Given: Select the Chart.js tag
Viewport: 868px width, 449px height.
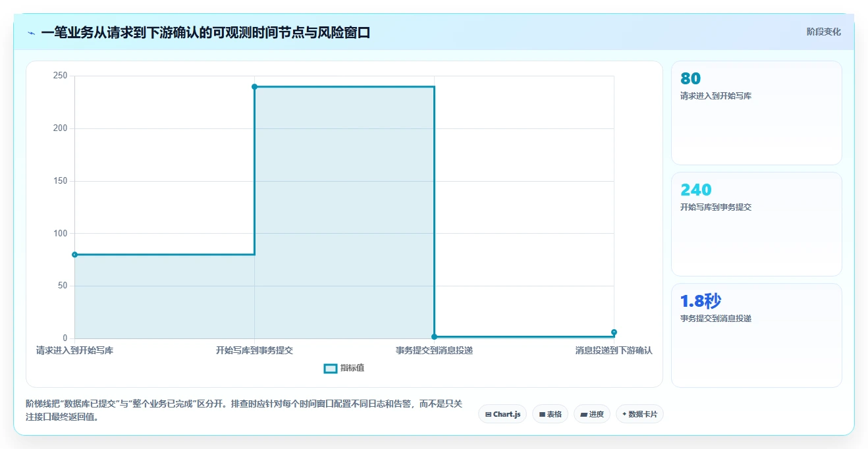Looking at the screenshot, I should [x=502, y=414].
